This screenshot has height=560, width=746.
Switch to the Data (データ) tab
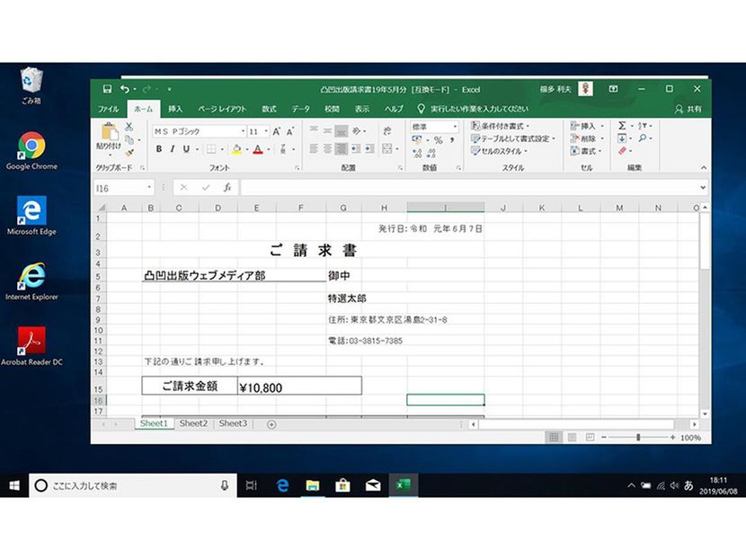[x=301, y=109]
